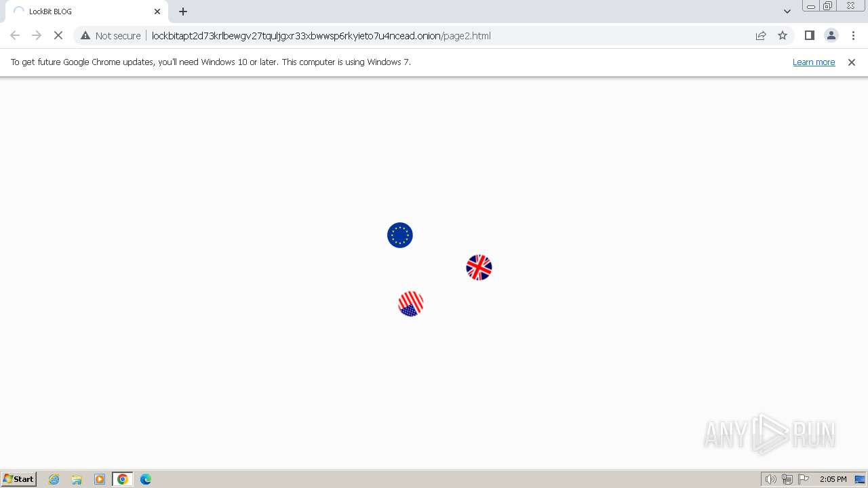This screenshot has width=868, height=488.
Task: Close the LockBit BLOG tab
Action: (157, 12)
